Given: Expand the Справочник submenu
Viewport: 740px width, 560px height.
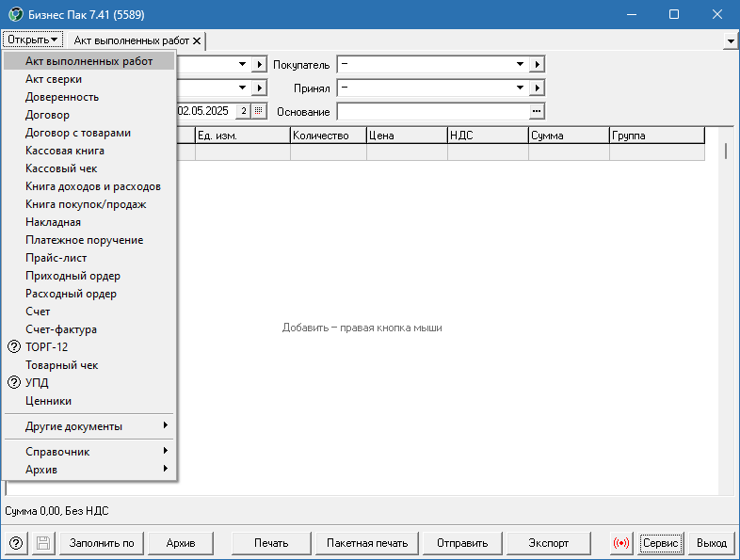Looking at the screenshot, I should coord(89,452).
